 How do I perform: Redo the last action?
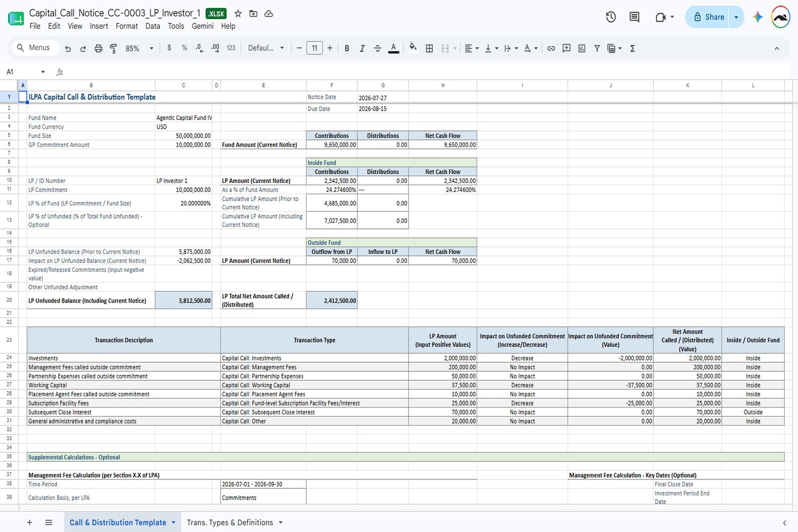(x=83, y=48)
